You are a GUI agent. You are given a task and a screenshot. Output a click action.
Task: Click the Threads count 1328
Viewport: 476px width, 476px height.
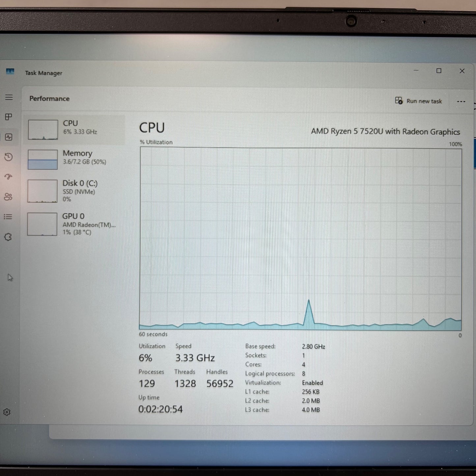click(185, 383)
